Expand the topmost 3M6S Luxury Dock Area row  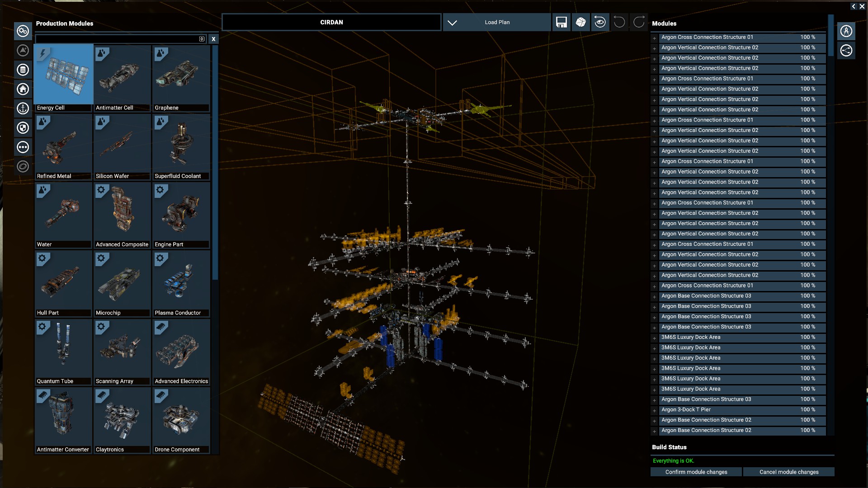coord(654,338)
